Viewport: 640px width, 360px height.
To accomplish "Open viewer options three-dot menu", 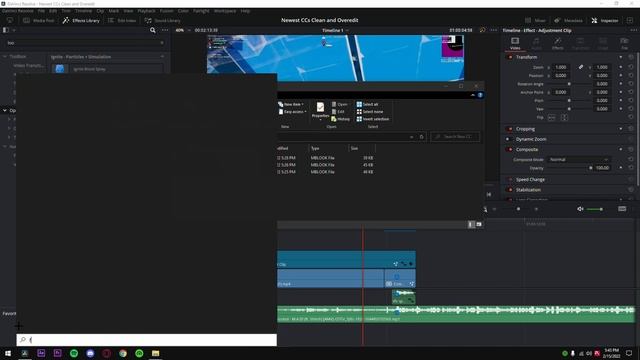I will [493, 30].
